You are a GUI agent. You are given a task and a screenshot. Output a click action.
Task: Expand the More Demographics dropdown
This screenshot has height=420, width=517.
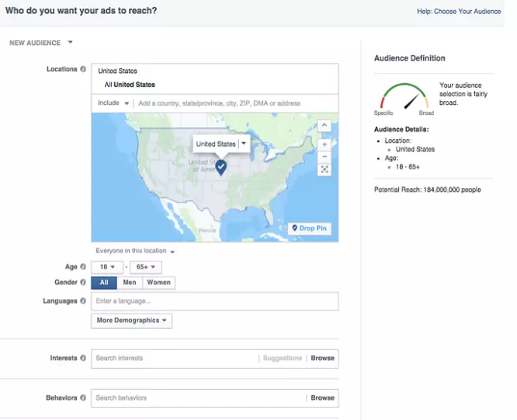click(x=131, y=321)
